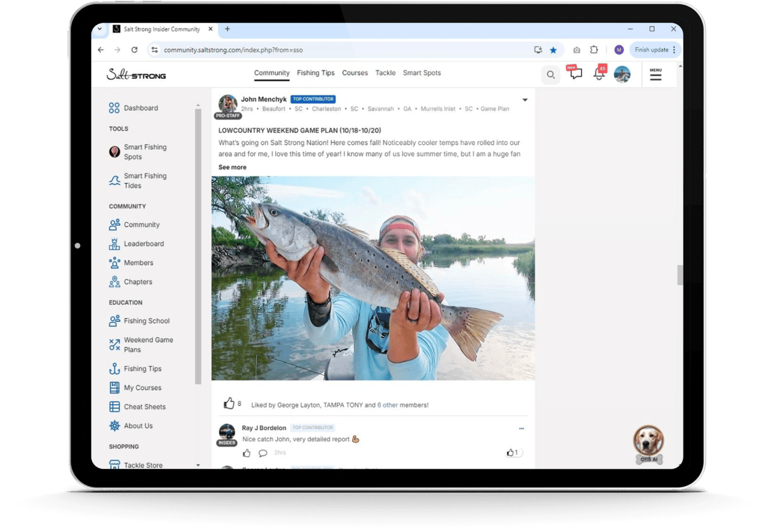Like John Menchyk's post with thumbs up
The image size is (773, 532).
(x=229, y=404)
